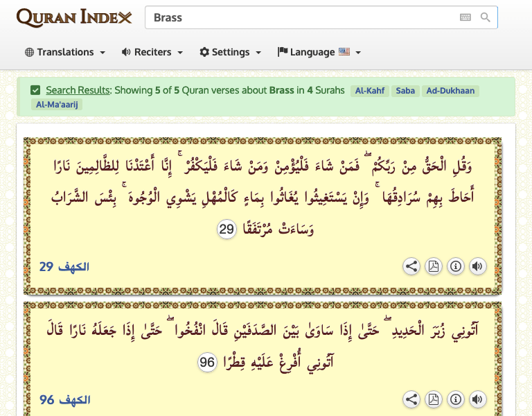Toggle the Search Results checkbox
The width and height of the screenshot is (532, 416).
tap(35, 90)
